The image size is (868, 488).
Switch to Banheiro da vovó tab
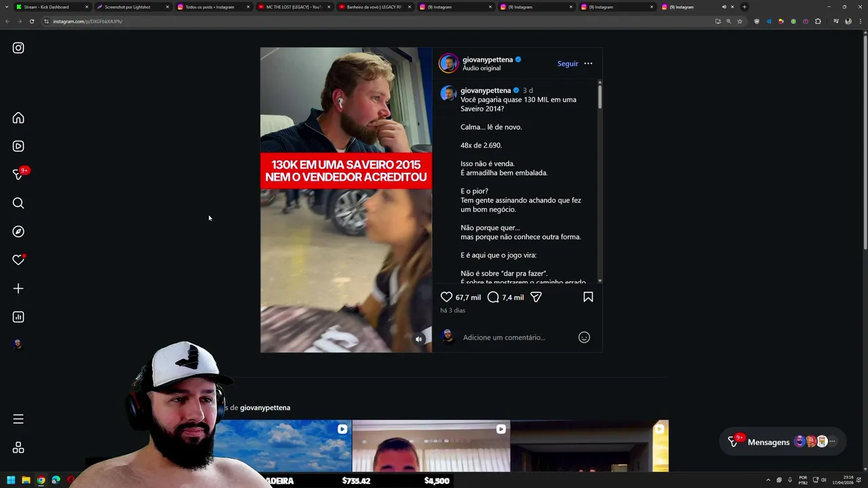point(374,7)
